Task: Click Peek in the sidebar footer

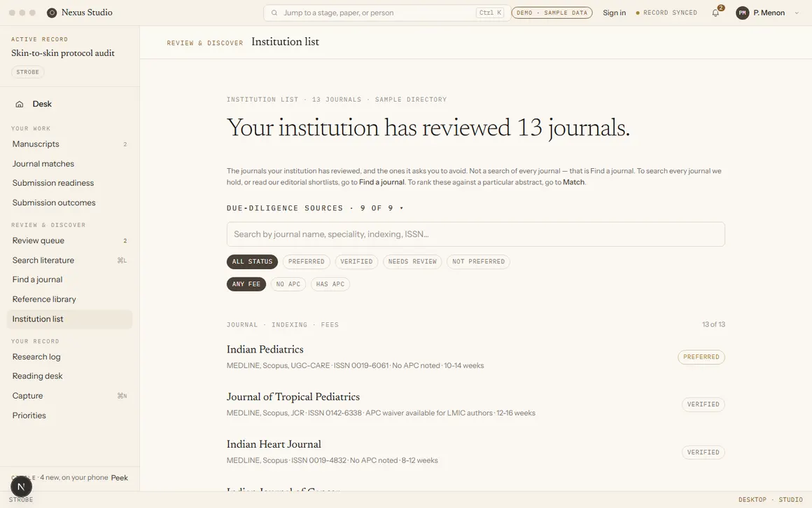Action: point(119,478)
